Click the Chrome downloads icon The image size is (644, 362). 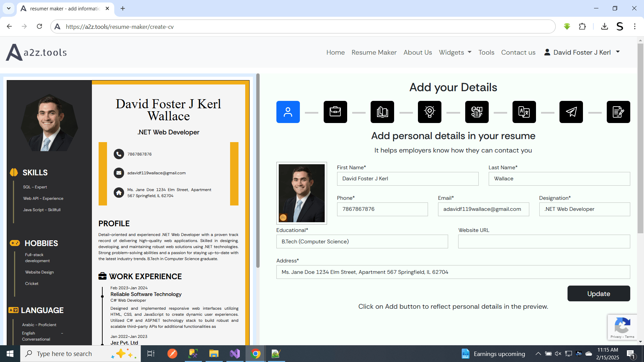click(x=604, y=26)
